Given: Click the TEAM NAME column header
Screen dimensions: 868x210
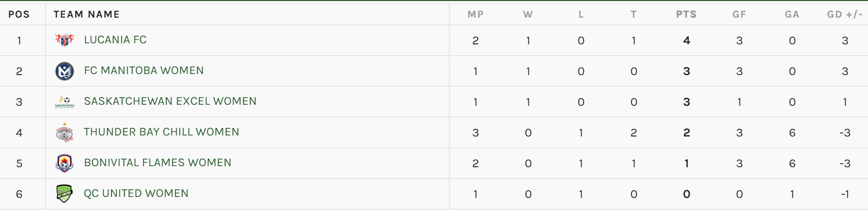Looking at the screenshot, I should (x=86, y=15).
